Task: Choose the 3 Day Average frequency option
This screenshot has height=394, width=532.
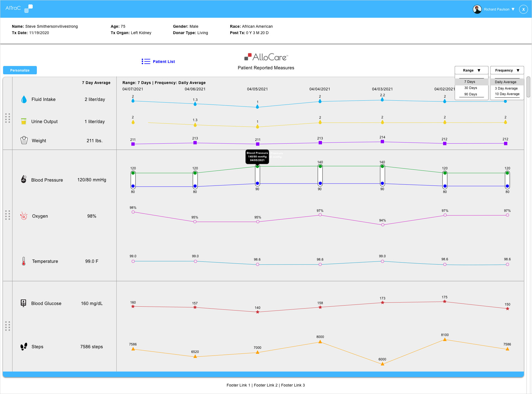Action: coord(506,88)
